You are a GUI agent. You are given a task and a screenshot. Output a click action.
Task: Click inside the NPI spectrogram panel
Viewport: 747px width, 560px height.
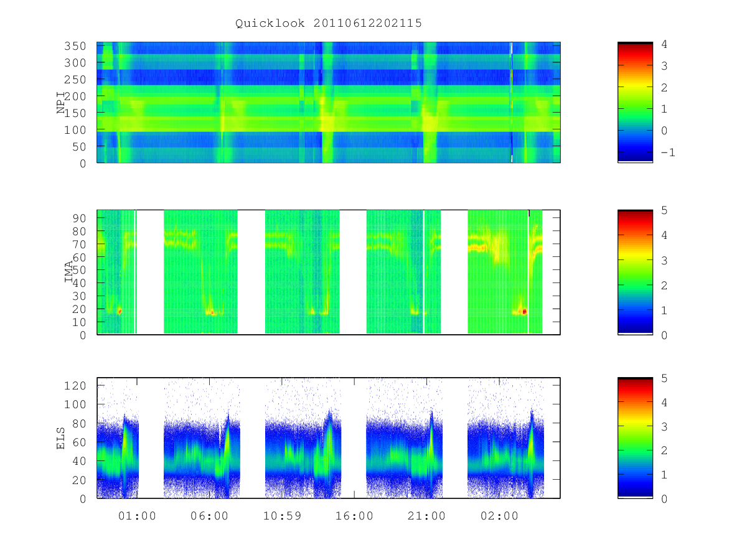[329, 103]
